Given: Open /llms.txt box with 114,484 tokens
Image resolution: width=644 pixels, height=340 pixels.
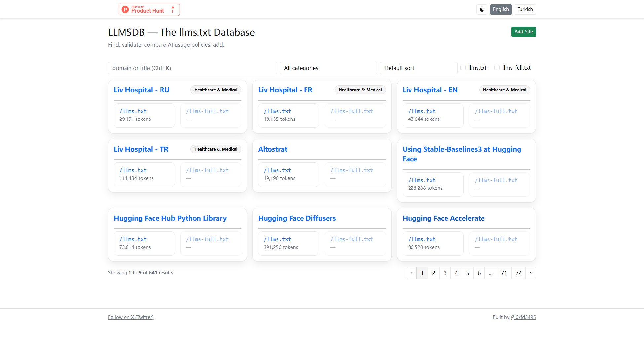Looking at the screenshot, I should pyautogui.click(x=144, y=175).
